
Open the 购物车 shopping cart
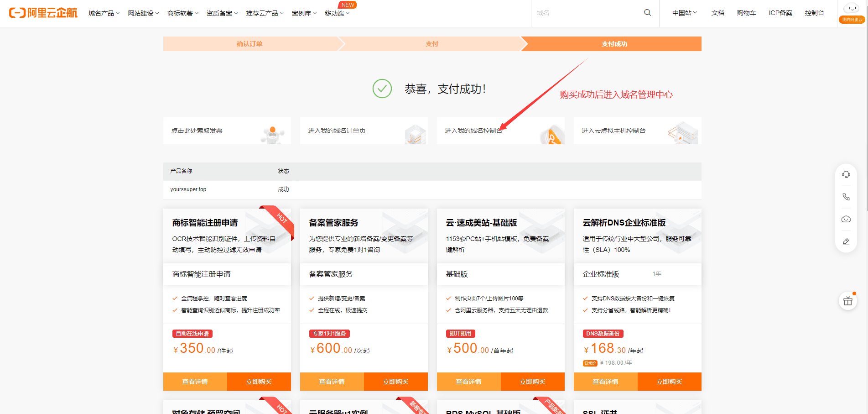(746, 13)
